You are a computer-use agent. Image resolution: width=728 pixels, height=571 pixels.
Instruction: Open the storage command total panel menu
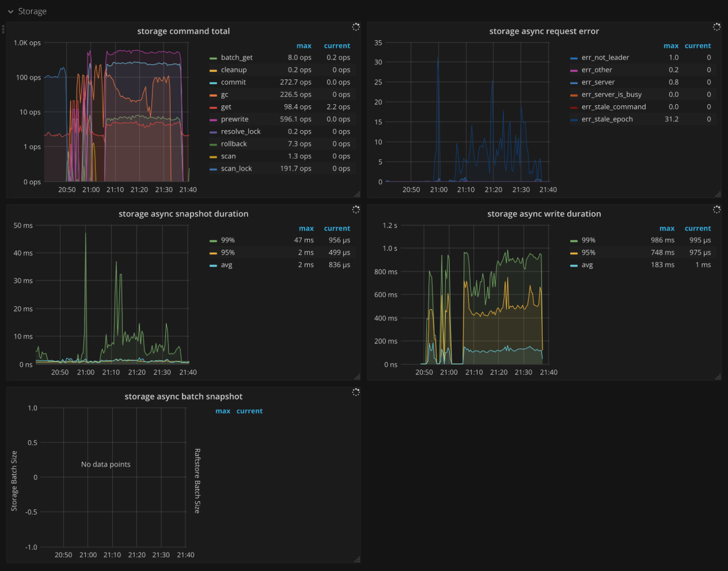(x=183, y=31)
